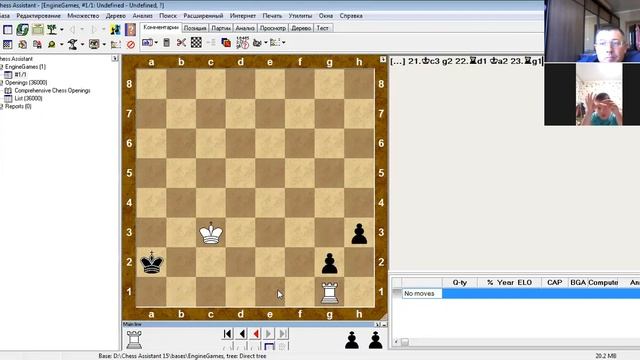
Task: Select Reports (0) tree item
Action: (18, 107)
